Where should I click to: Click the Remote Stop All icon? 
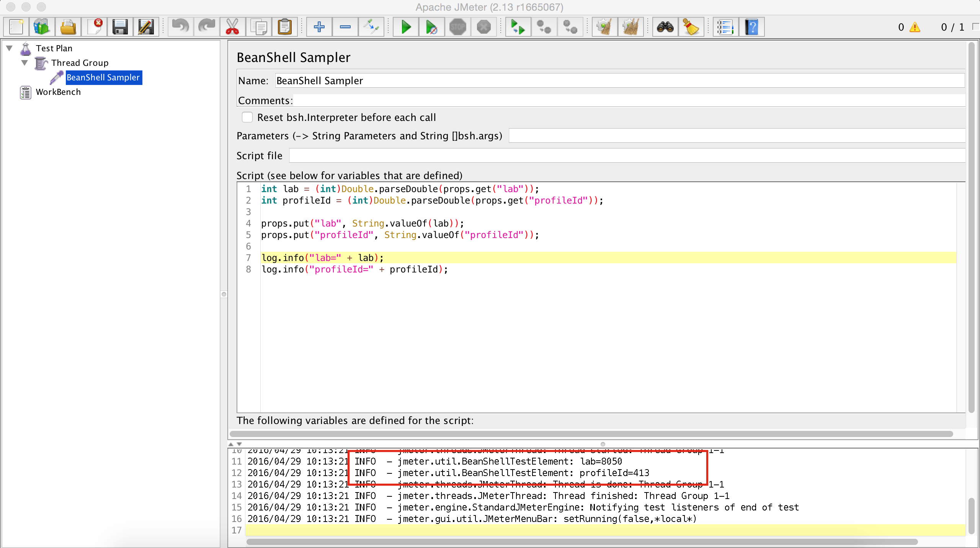[544, 27]
